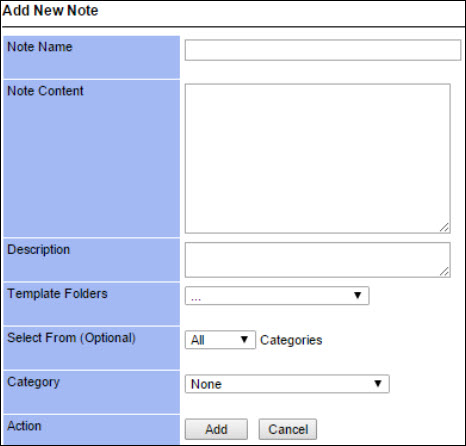Click inside the Description text box
Viewport: 466px width, 446px height.
click(x=318, y=260)
